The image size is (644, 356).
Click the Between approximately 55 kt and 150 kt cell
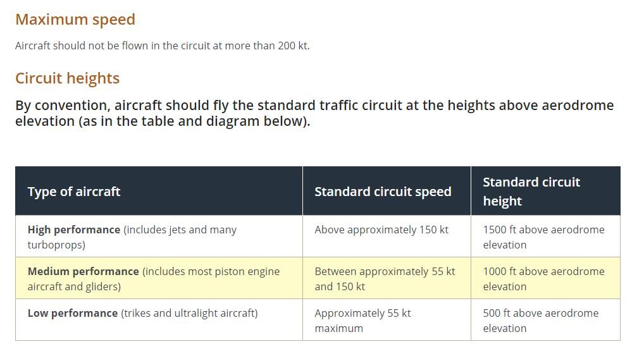(x=387, y=278)
